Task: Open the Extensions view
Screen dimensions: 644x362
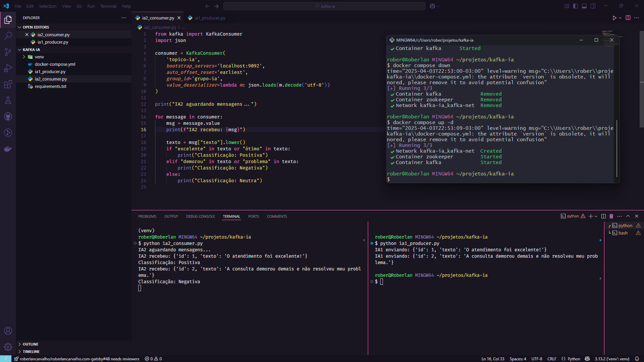Action: click(8, 84)
